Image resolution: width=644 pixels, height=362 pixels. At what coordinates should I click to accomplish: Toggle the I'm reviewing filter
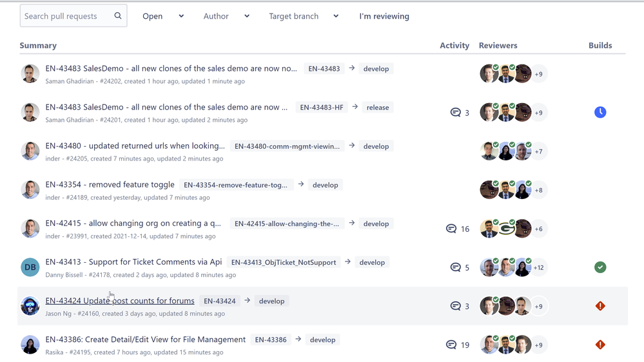(384, 16)
